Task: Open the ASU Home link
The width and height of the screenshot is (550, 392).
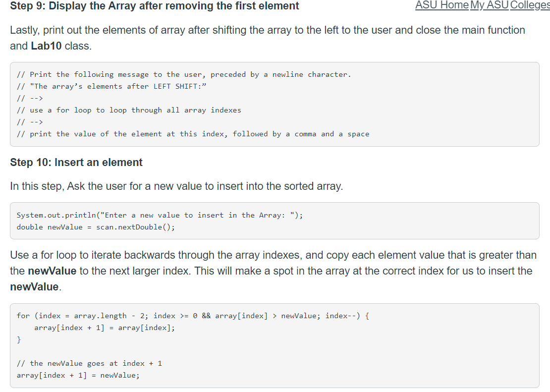Action: point(441,5)
